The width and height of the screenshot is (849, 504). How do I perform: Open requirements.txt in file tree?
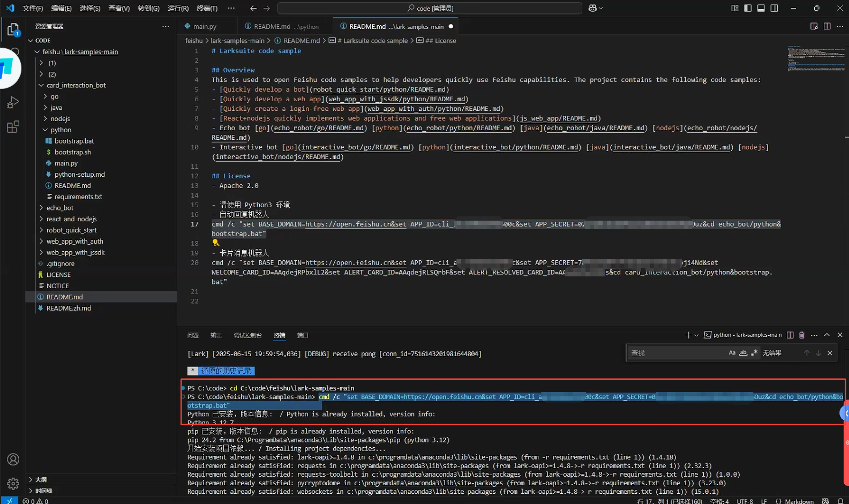pyautogui.click(x=78, y=197)
